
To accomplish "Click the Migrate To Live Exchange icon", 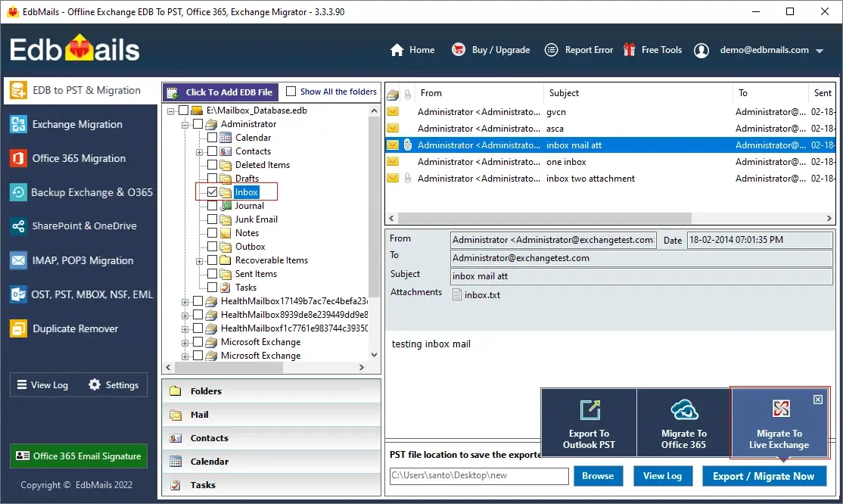I will [x=781, y=409].
